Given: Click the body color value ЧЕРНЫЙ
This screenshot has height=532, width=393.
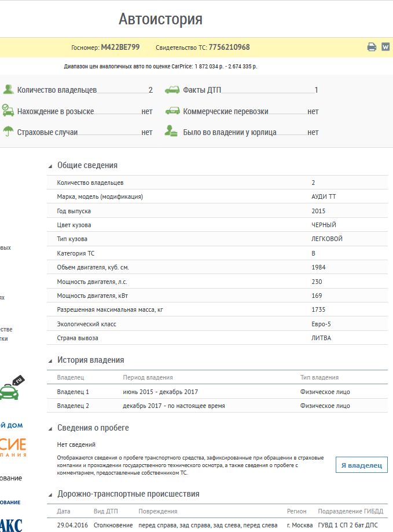Looking at the screenshot, I should click(x=324, y=225).
